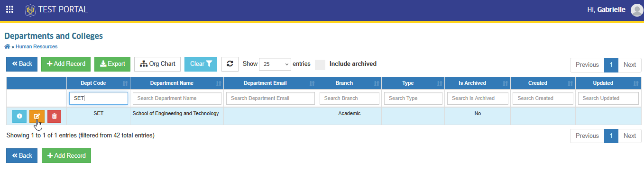Image resolution: width=644 pixels, height=172 pixels.
Task: Edit the SET department record
Action: coord(37,116)
